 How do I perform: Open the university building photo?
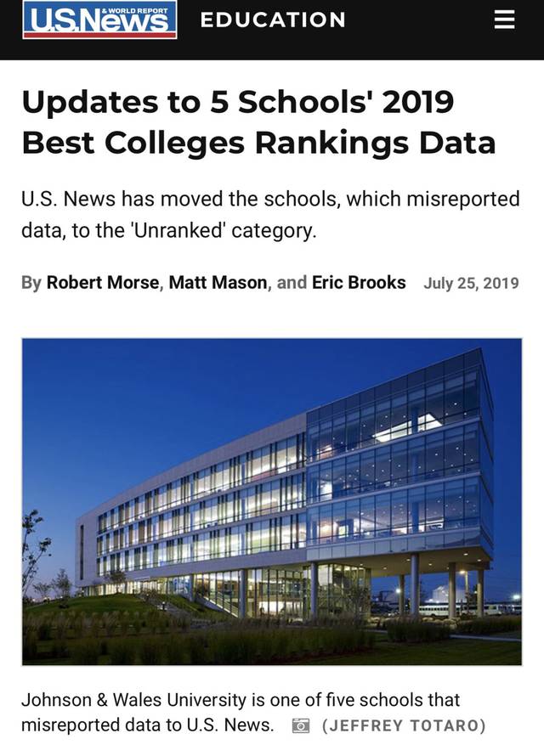pos(272,501)
